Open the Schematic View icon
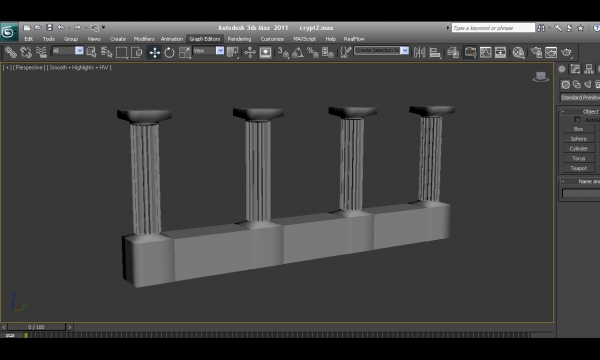600x360 pixels. click(500, 52)
